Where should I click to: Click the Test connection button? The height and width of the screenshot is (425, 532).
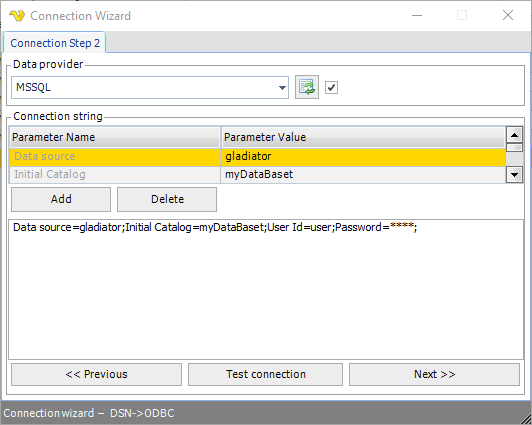pos(265,374)
